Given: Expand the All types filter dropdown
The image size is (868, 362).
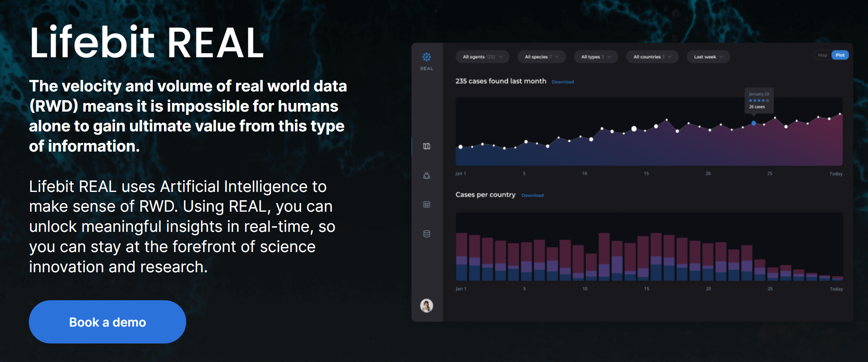Looking at the screenshot, I should pyautogui.click(x=596, y=57).
